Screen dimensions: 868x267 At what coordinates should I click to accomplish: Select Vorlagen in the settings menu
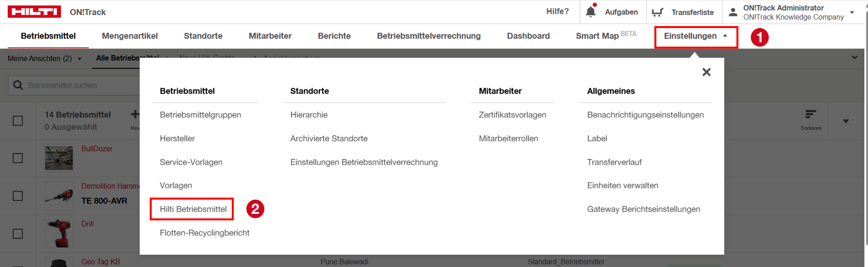(x=176, y=185)
